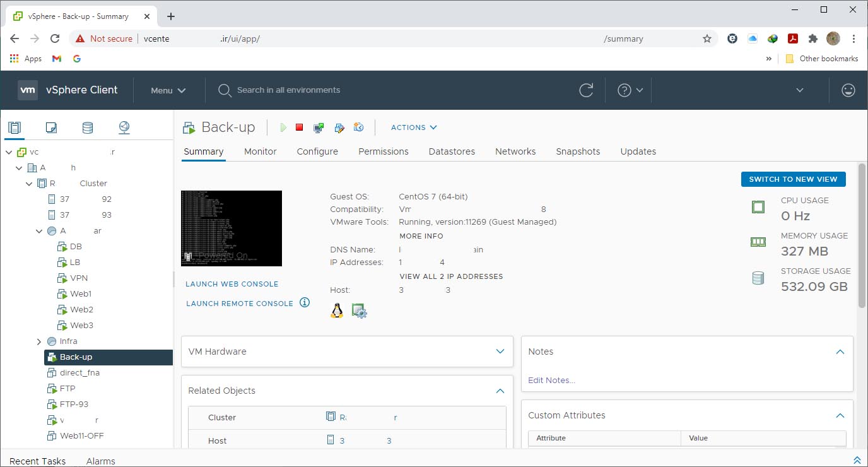Click the vSphere refresh icon

586,90
